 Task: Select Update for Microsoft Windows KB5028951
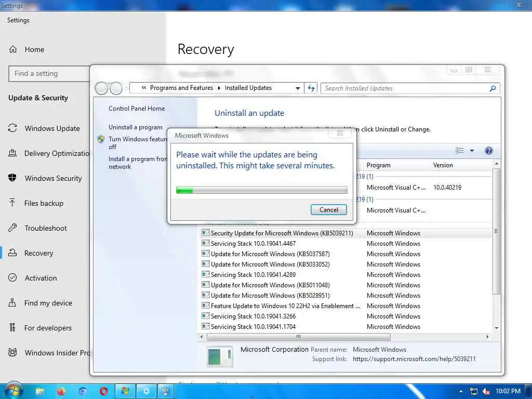click(x=346, y=296)
